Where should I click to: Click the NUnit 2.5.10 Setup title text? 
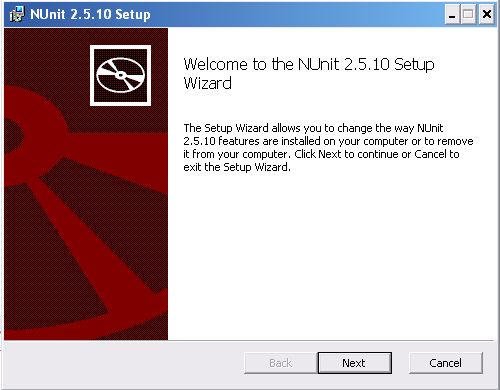(90, 15)
